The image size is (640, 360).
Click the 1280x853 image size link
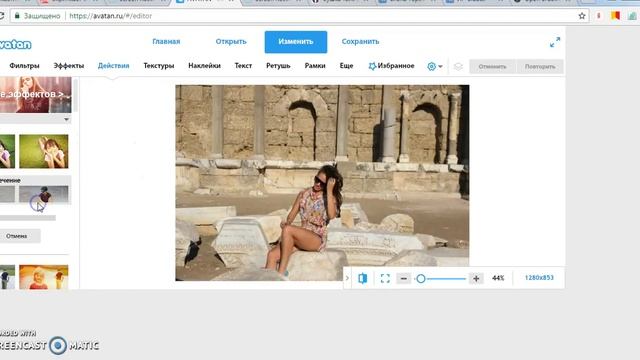point(539,278)
